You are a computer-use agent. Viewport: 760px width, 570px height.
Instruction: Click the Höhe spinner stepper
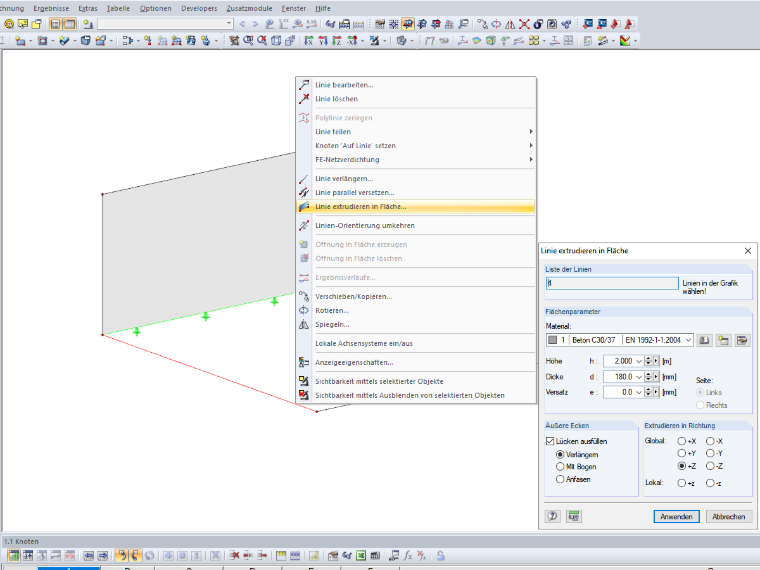point(648,361)
